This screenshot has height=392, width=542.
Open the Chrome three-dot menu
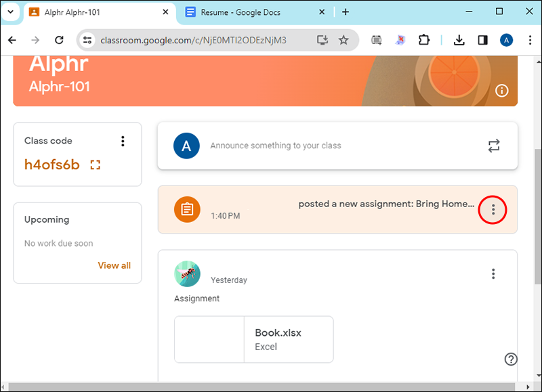(x=530, y=40)
